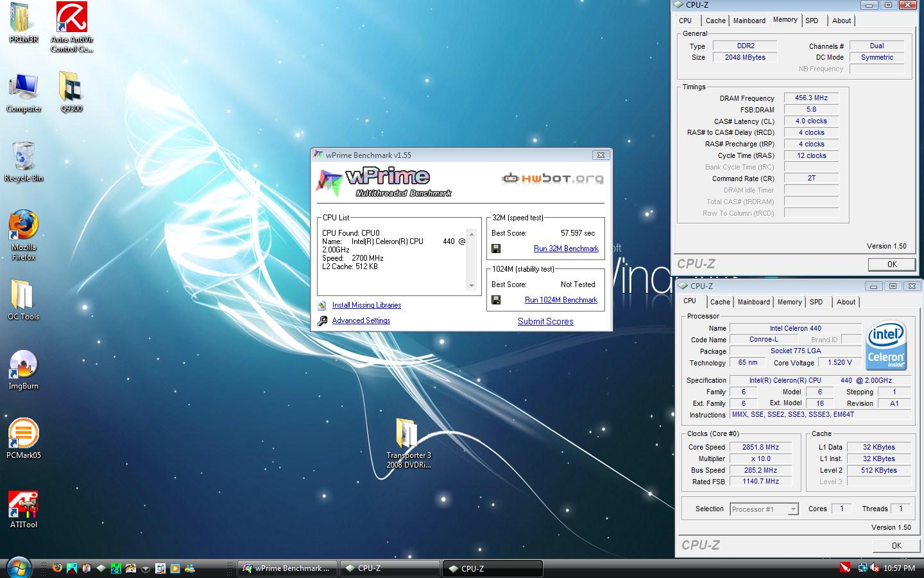Click Submit Scores link
Viewport: 924px width, 578px height.
[545, 321]
